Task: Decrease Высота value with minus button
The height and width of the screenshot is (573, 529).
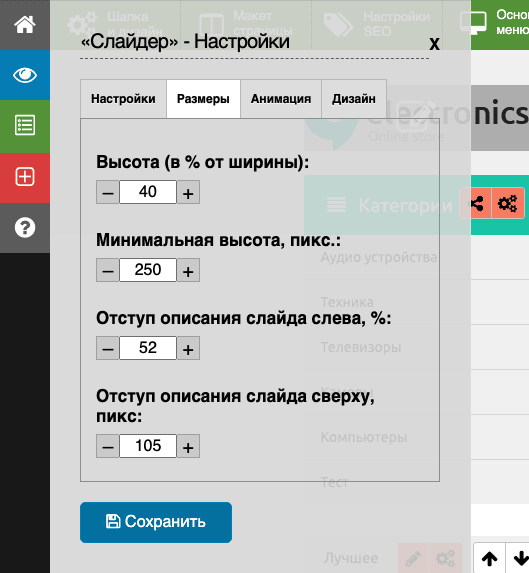Action: [x=108, y=192]
